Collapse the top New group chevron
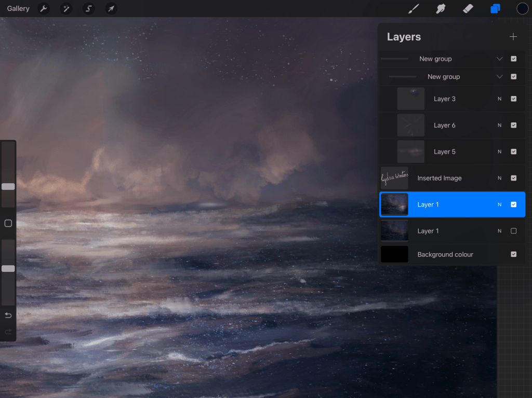This screenshot has height=398, width=532. click(x=499, y=59)
